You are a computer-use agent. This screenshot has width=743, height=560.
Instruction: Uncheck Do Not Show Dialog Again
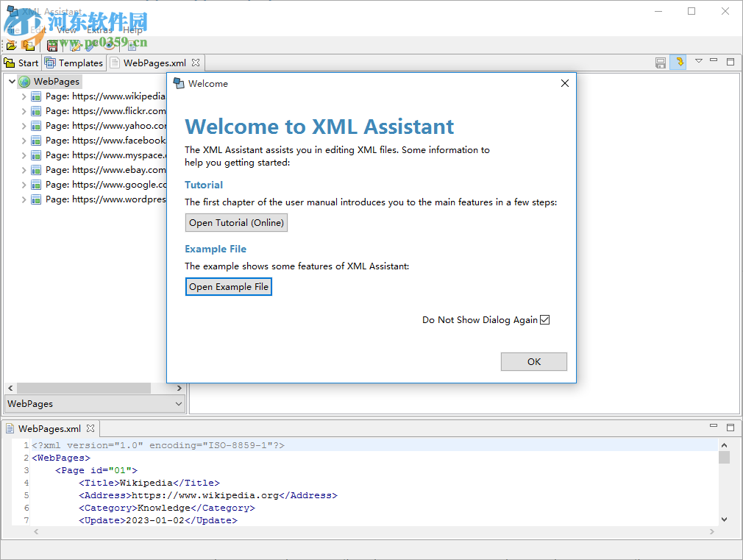coord(544,319)
